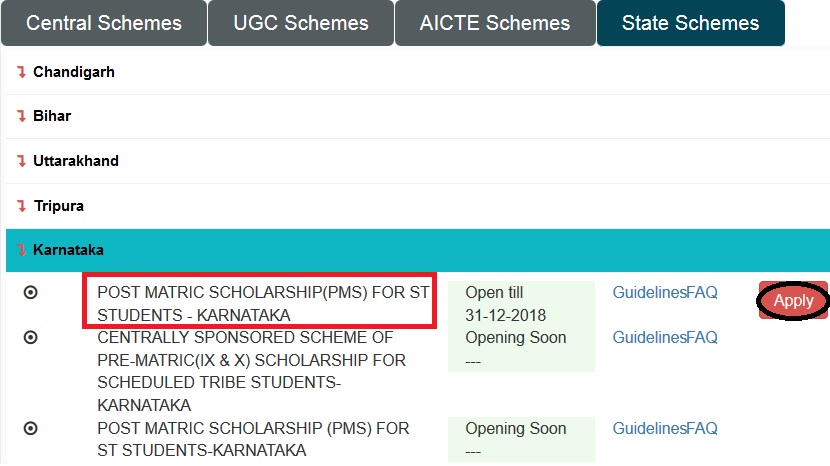Viewport: 830px width, 466px height.
Task: Select the State Schemes tab
Action: pos(690,23)
